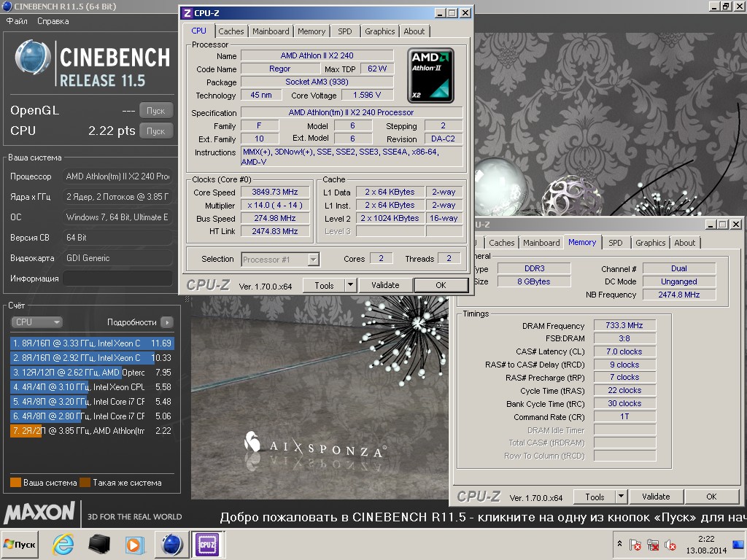Click the Cinebench logo sphere icon
Image resolution: width=747 pixels, height=560 pixels.
pos(32,57)
